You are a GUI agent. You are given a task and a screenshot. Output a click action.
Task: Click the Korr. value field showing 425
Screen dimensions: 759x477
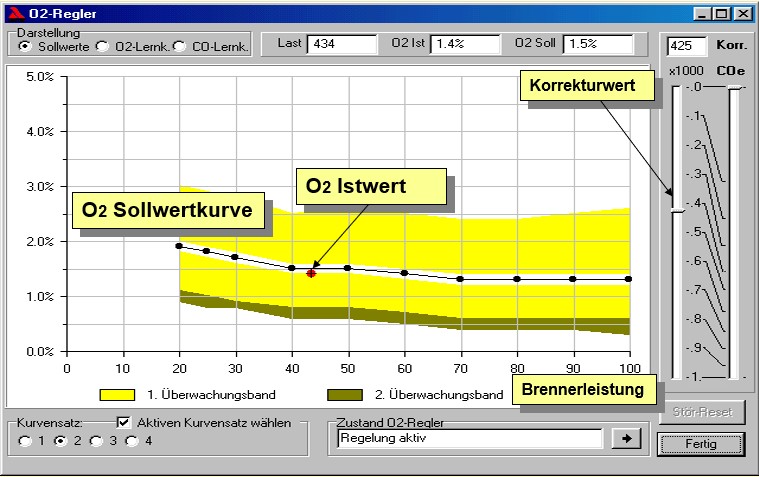click(686, 46)
